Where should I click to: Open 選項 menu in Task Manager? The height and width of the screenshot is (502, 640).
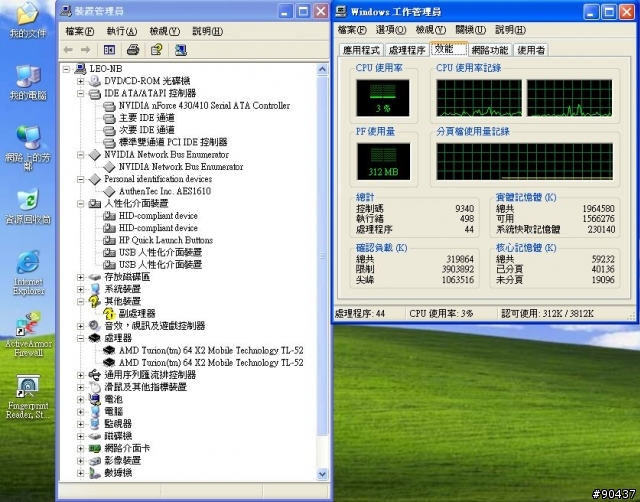click(391, 30)
